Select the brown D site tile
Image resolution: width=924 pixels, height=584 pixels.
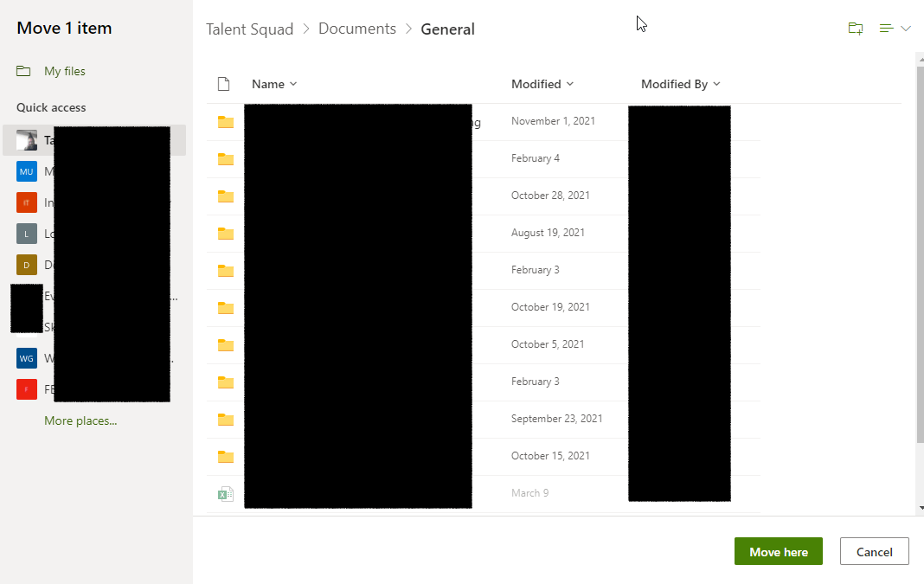coord(27,266)
